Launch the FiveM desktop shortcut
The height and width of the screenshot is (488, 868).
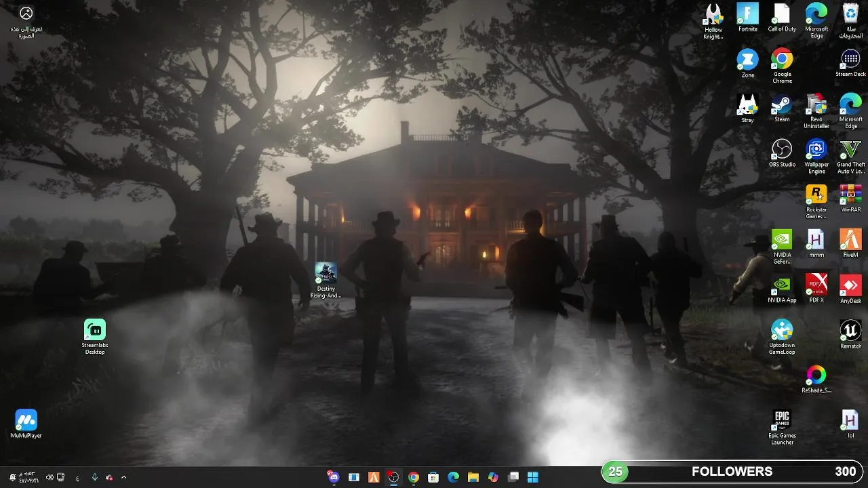(x=850, y=244)
